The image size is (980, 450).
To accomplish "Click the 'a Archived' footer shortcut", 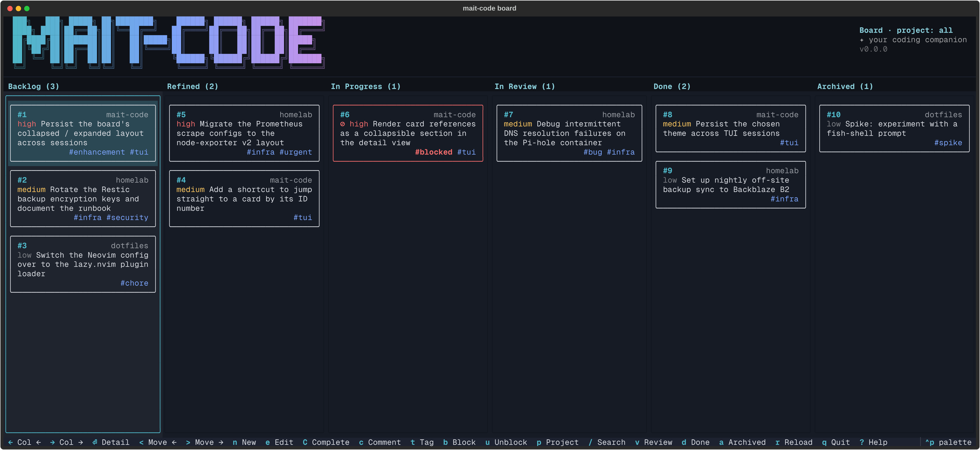I will (x=742, y=442).
